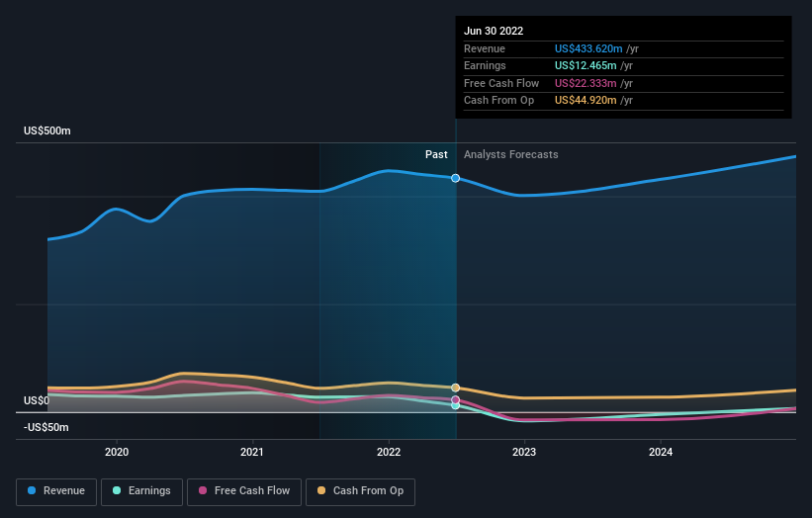Viewport: 812px width, 518px height.
Task: Click the US$44.920m cash from op value
Action: tap(586, 101)
